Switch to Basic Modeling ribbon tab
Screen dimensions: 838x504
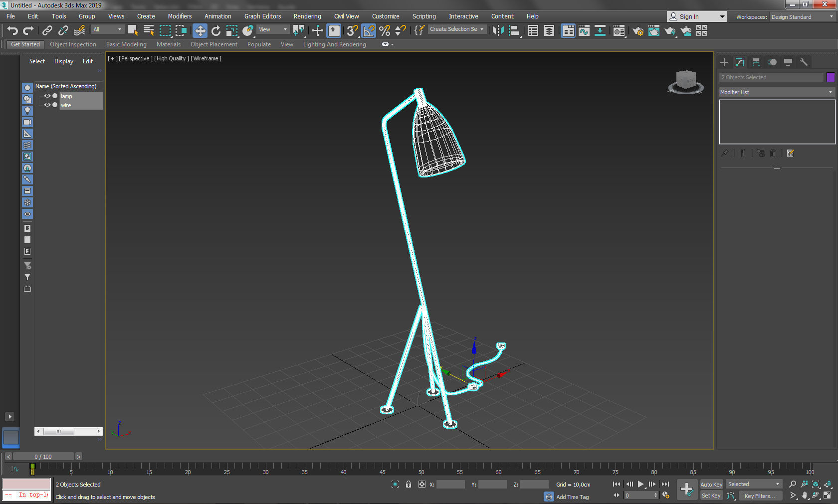pyautogui.click(x=126, y=44)
